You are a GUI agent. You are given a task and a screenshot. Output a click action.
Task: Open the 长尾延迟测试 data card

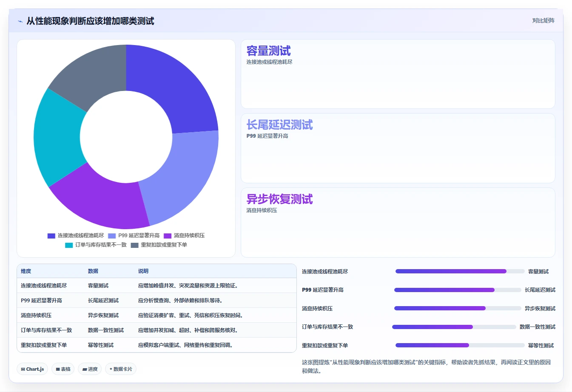click(398, 148)
